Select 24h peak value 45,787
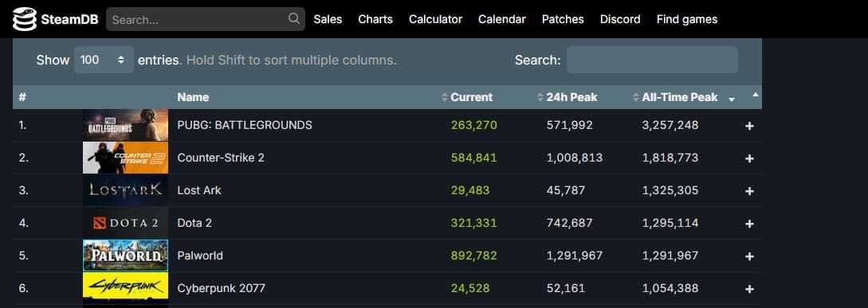This screenshot has height=308, width=868. [566, 190]
